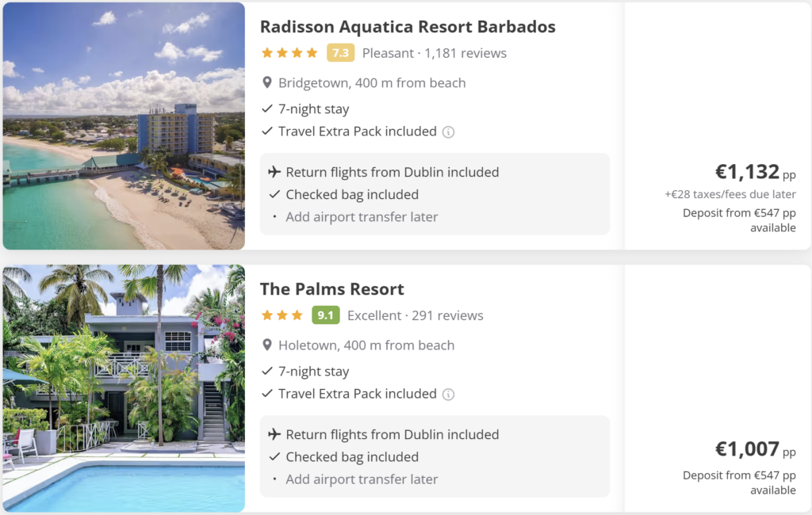Click the location pin icon near Holetown
Image resolution: width=812 pixels, height=515 pixels.
click(x=267, y=345)
